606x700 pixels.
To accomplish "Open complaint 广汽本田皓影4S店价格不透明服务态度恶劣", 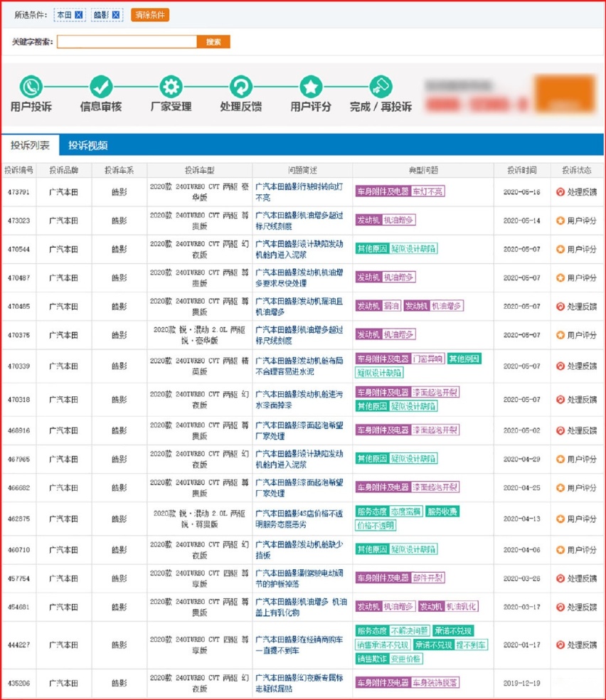I will (x=299, y=519).
